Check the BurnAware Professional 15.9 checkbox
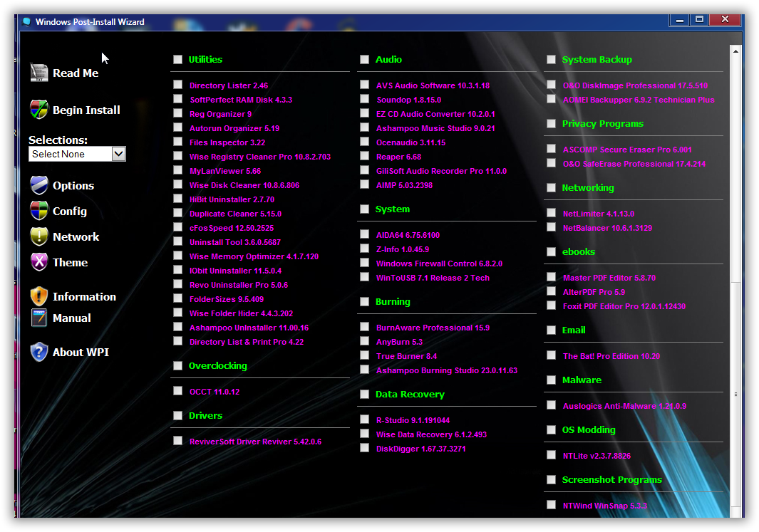Screen dimensions: 759x532 coord(364,327)
